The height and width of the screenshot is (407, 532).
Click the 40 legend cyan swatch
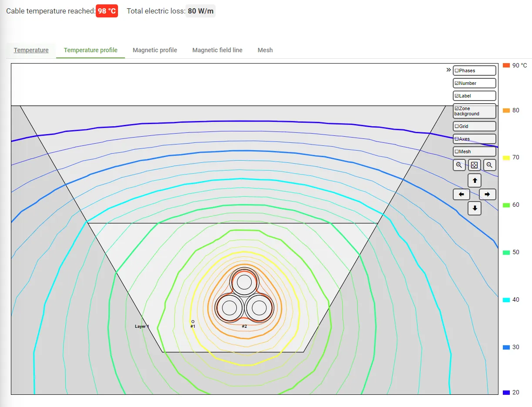[506, 300]
